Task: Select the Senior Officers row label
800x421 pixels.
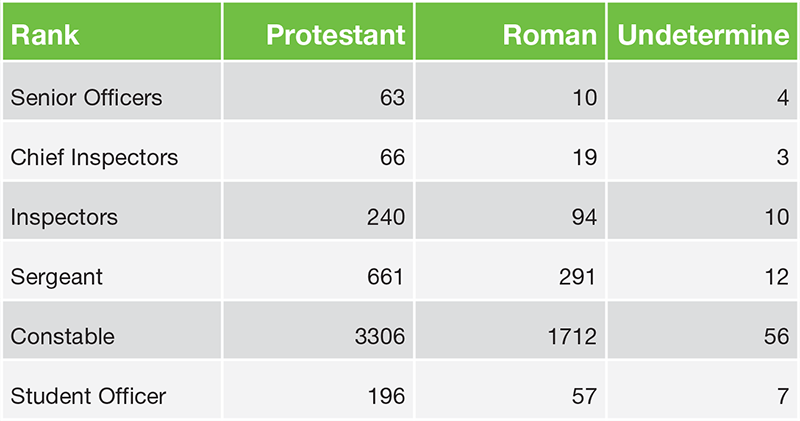Action: (86, 98)
